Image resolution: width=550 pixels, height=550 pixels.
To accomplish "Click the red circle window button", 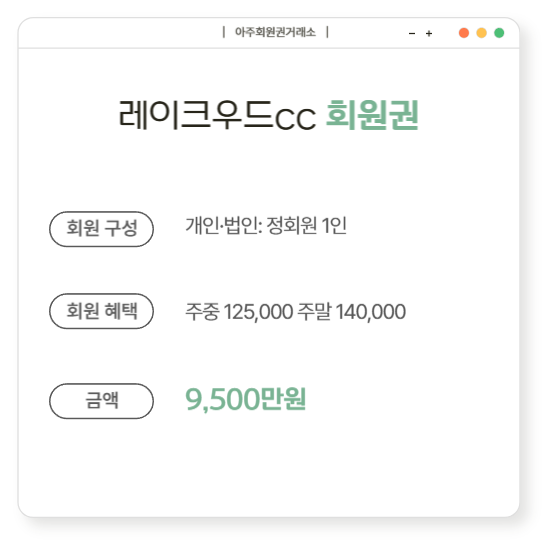I will (x=464, y=33).
